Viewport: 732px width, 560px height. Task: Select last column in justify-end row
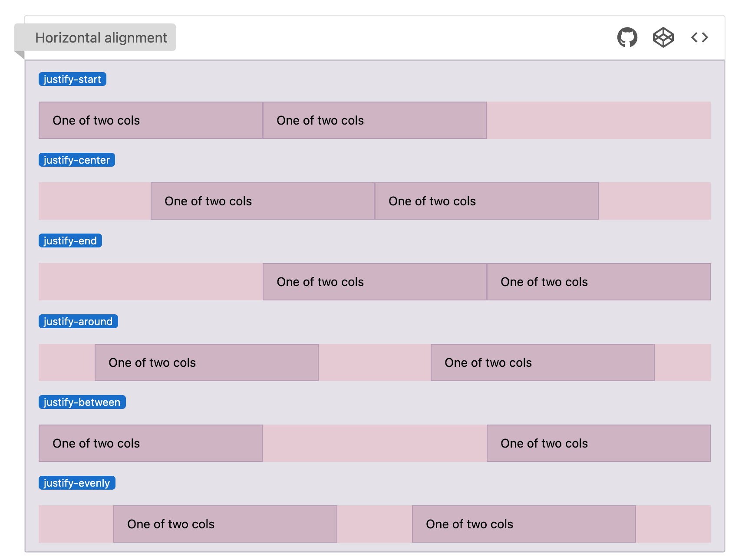pyautogui.click(x=599, y=282)
